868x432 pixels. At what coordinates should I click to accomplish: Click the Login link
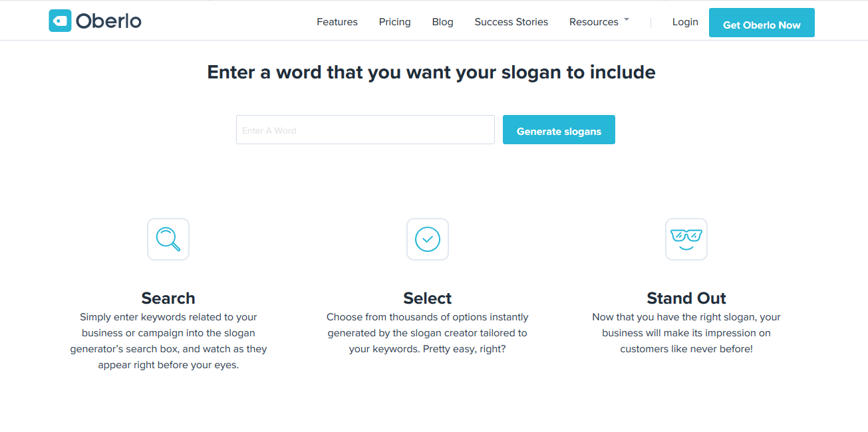tap(685, 22)
